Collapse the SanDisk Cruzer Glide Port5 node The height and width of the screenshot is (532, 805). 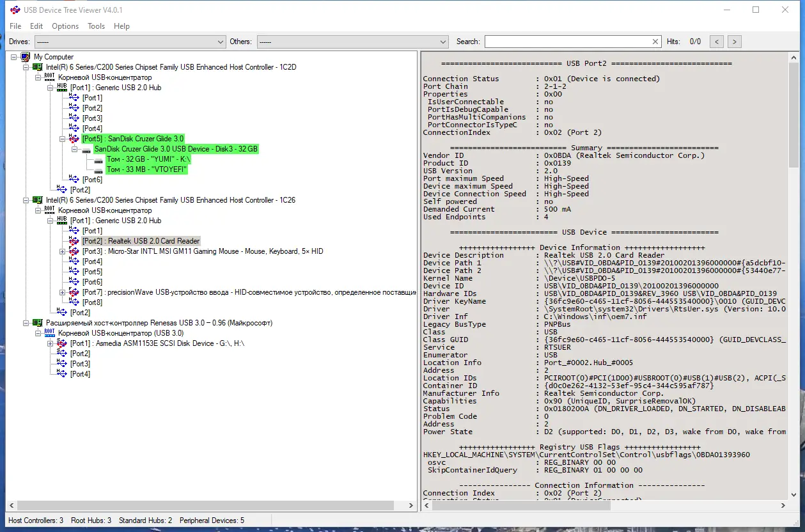point(63,139)
